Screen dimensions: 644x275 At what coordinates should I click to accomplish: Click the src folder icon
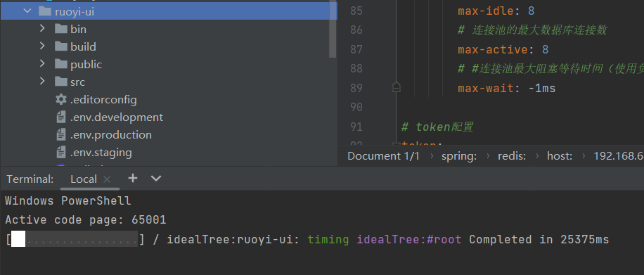(60, 82)
